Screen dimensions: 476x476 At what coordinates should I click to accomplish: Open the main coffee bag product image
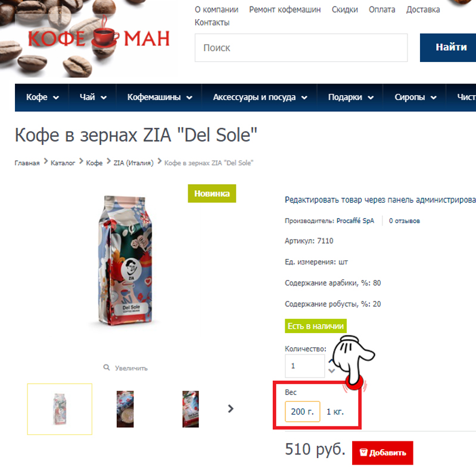tap(125, 261)
